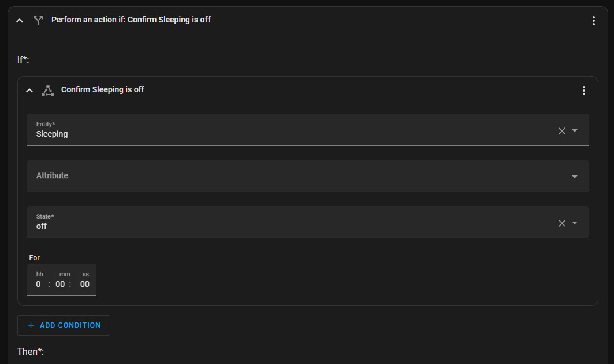The width and height of the screenshot is (614, 364).
Task: Click the plus icon beside Add Condition
Action: [x=31, y=325]
